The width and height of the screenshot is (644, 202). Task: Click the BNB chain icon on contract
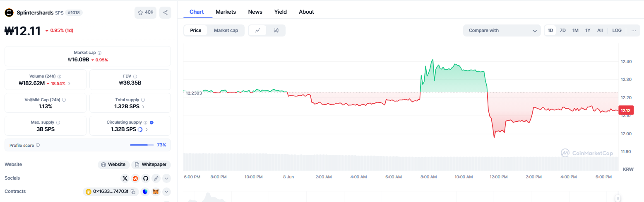pyautogui.click(x=88, y=192)
